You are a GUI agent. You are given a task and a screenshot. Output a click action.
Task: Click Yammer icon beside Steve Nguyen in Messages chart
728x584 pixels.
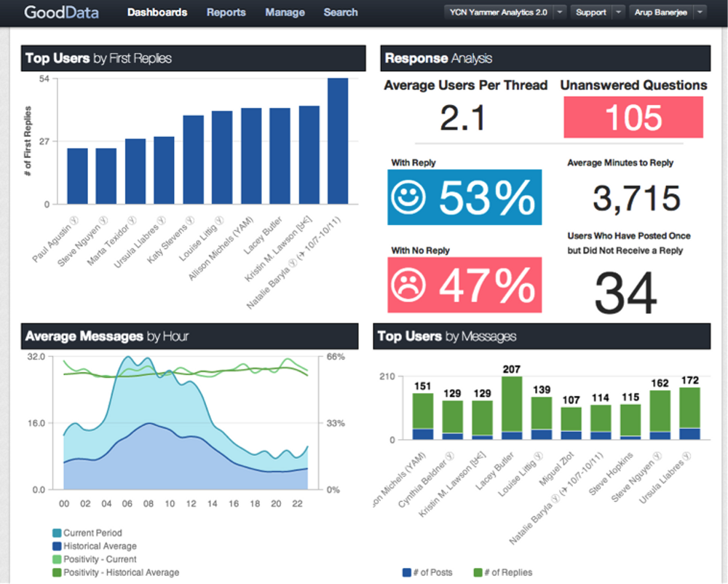[657, 455]
